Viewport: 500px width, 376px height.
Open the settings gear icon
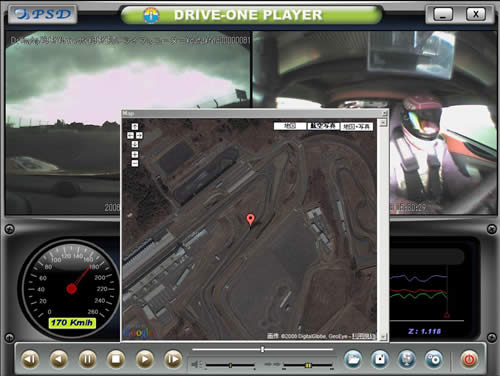(434, 359)
